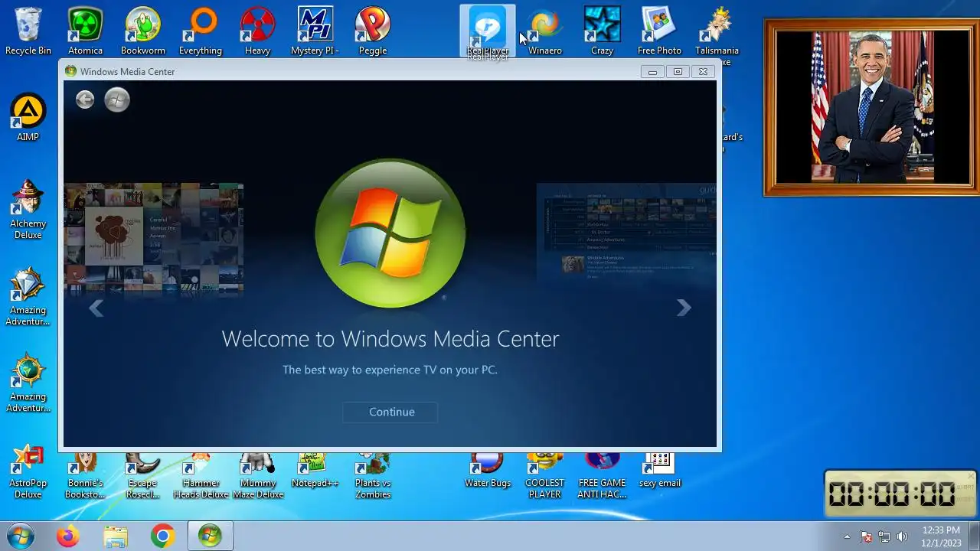The width and height of the screenshot is (980, 551).
Task: Select Everything desktop shortcut
Action: coord(201,31)
